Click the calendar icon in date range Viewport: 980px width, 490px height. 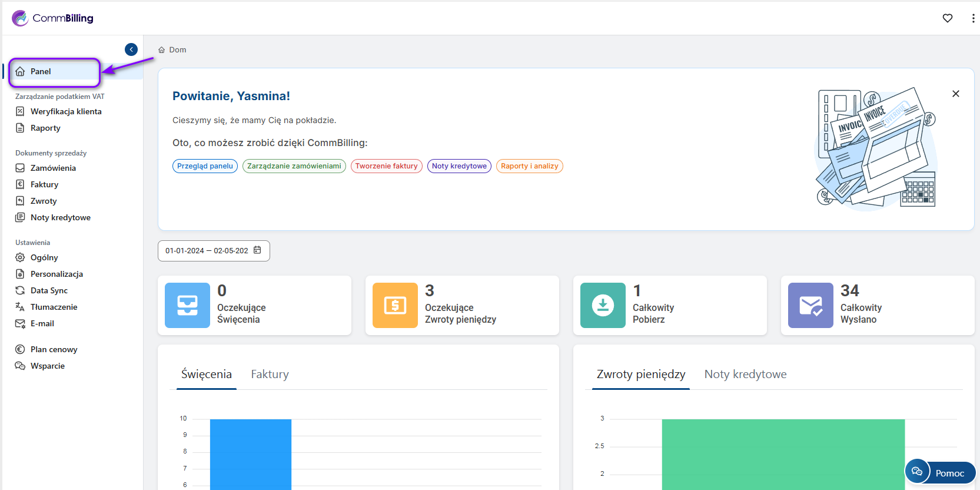257,250
